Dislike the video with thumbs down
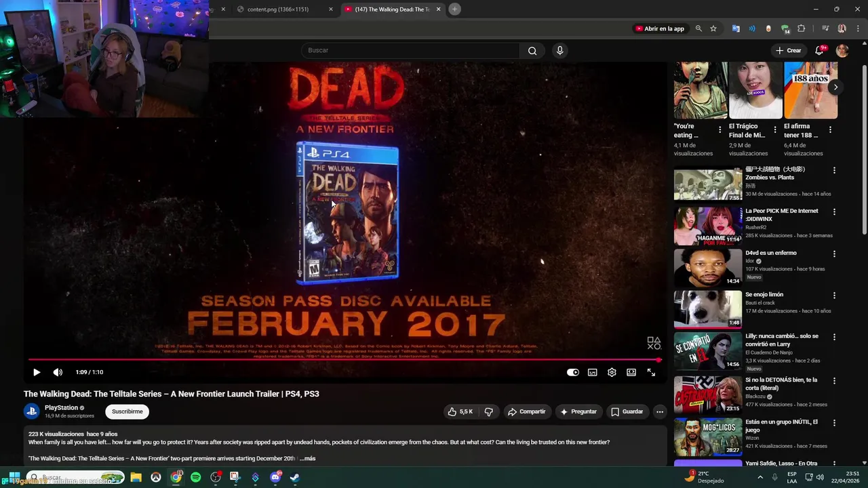 point(488,411)
